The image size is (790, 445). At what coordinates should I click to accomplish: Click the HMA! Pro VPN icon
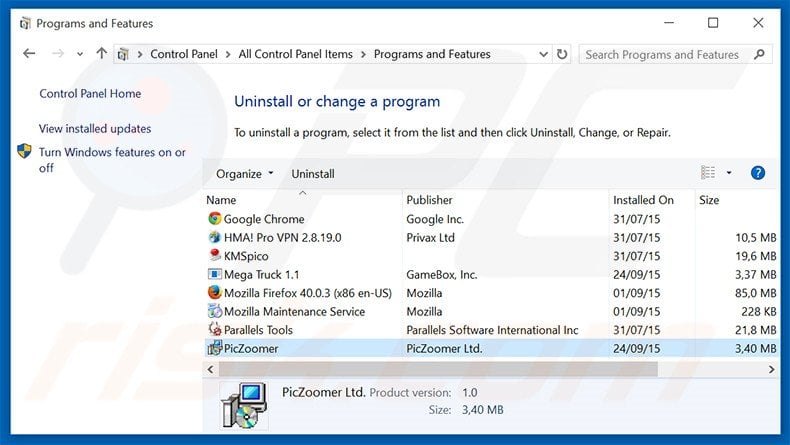point(215,237)
